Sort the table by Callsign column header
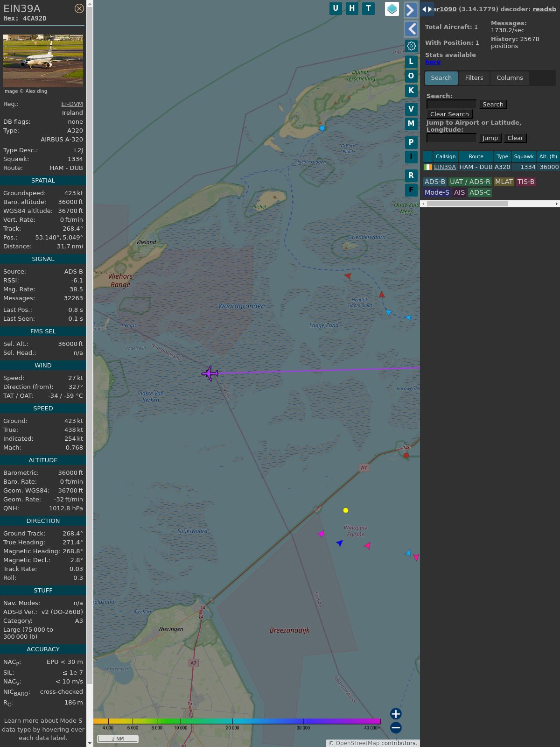The image size is (560, 747). (x=446, y=157)
